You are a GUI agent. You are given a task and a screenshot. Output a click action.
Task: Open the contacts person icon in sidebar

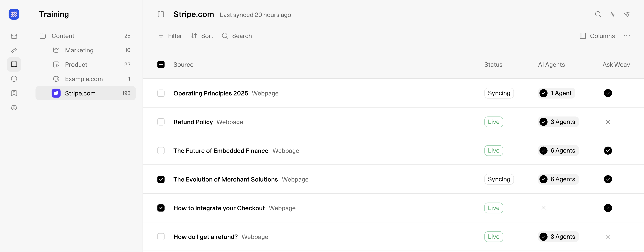pos(14,93)
